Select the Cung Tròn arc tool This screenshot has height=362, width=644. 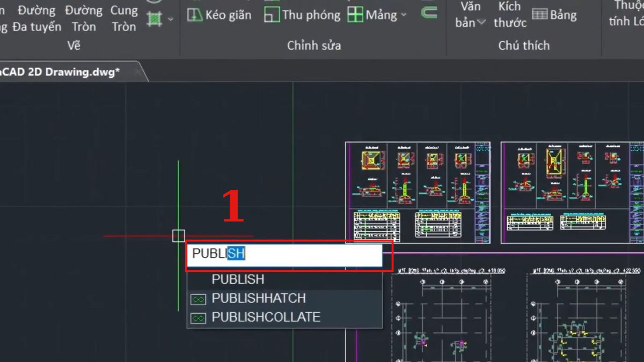pos(124,18)
